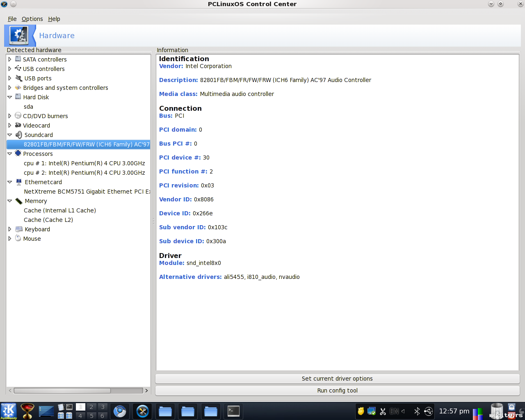The width and height of the screenshot is (525, 420).
Task: Click the gold shield badge tray icon
Action: [x=361, y=411]
